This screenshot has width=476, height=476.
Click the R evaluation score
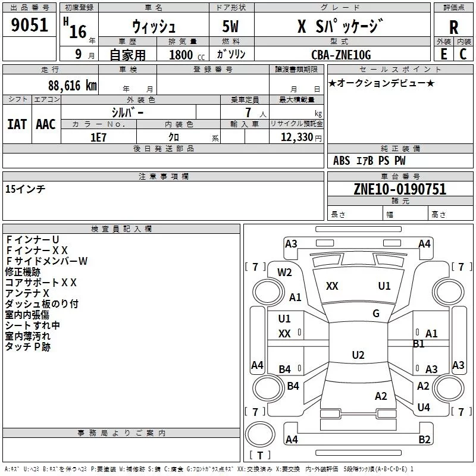(453, 27)
